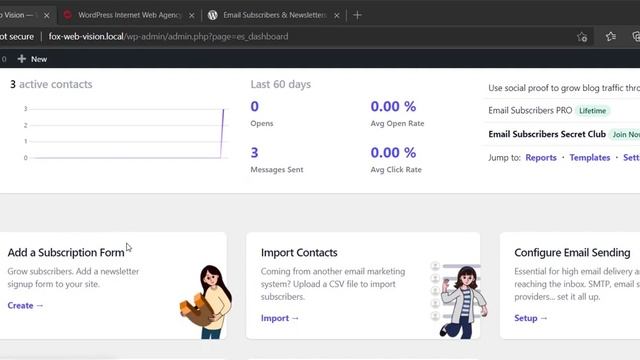
Task: Close the Vision browser tab
Action: tap(47, 16)
